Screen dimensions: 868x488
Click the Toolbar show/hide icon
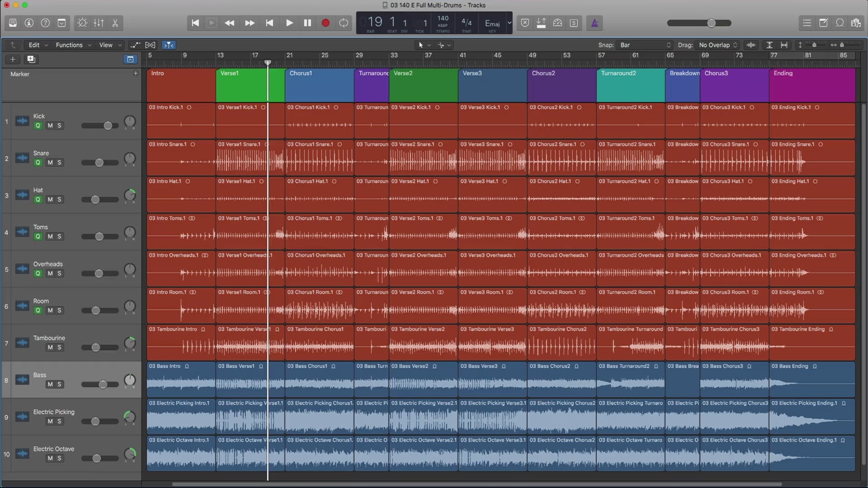[x=61, y=23]
